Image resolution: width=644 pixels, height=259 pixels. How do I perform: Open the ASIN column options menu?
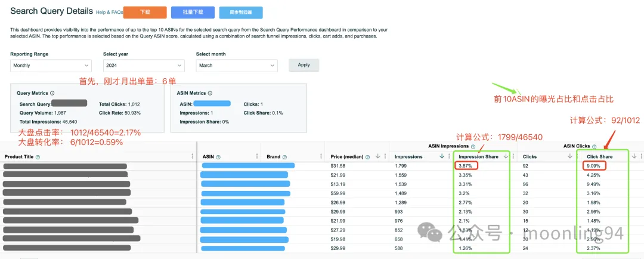(x=256, y=156)
